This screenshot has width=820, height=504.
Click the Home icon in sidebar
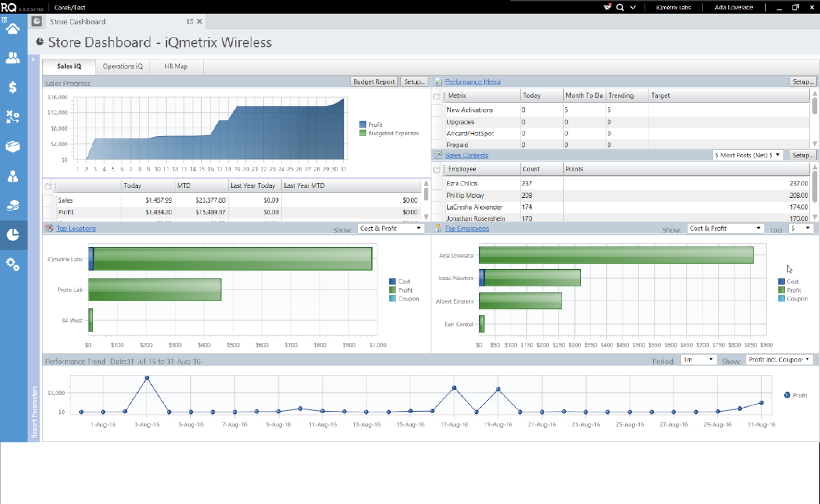13,29
